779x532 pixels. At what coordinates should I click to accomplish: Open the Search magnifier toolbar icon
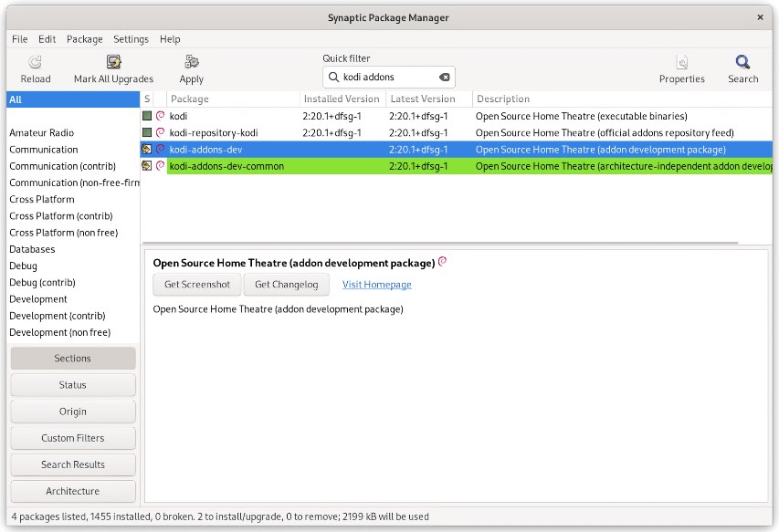[742, 62]
